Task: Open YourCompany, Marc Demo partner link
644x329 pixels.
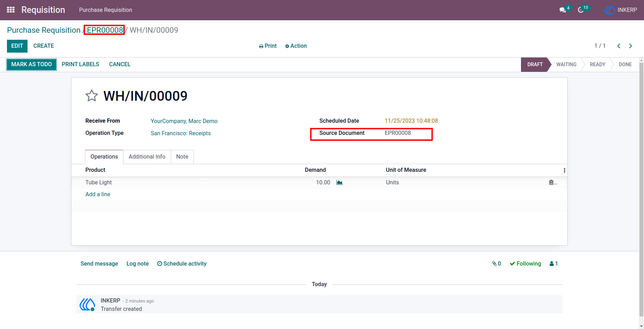Action: 184,121
